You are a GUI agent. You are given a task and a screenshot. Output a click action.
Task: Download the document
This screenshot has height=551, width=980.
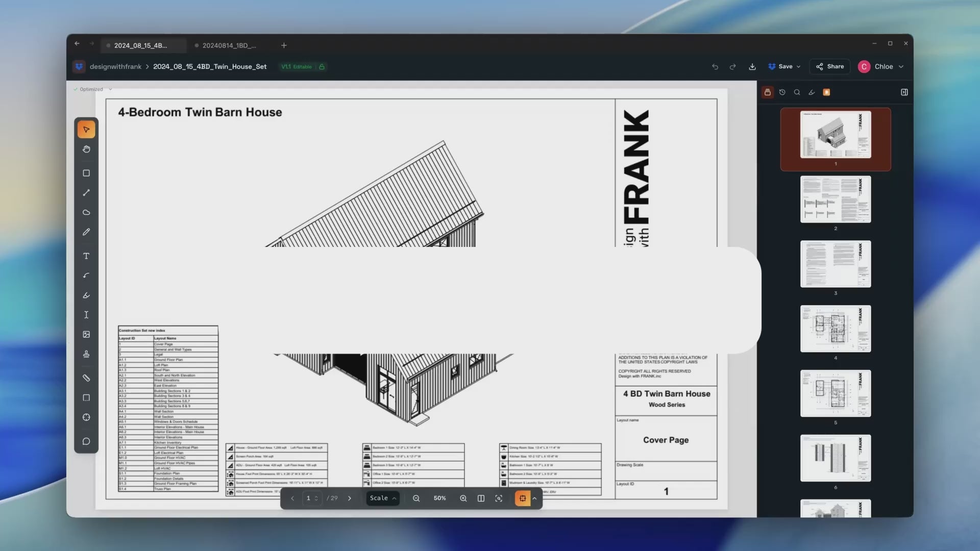(752, 67)
